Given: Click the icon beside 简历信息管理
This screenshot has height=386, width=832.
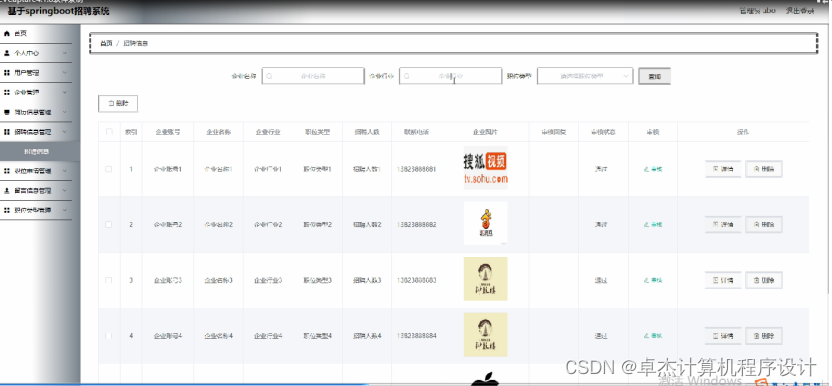Looking at the screenshot, I should [x=7, y=112].
